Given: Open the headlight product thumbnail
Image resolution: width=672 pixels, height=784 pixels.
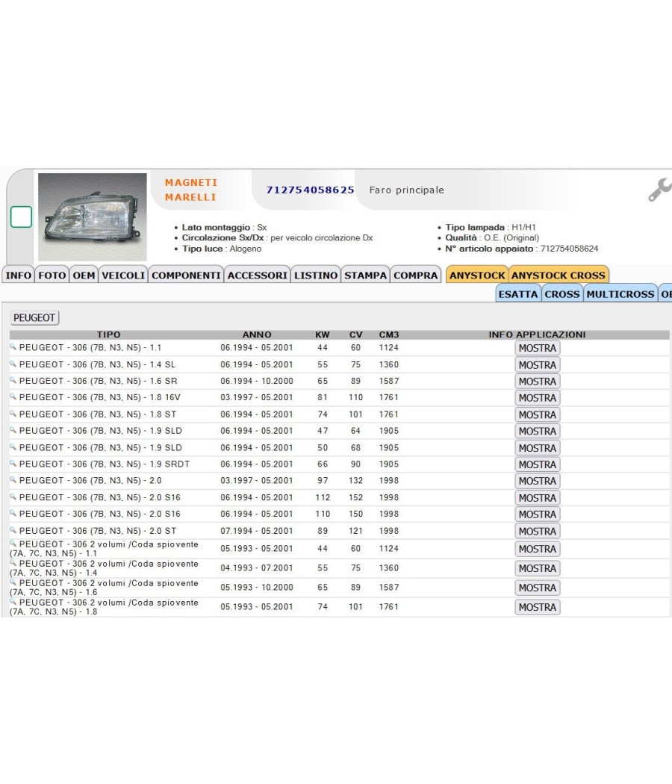Looking at the screenshot, I should tap(93, 217).
